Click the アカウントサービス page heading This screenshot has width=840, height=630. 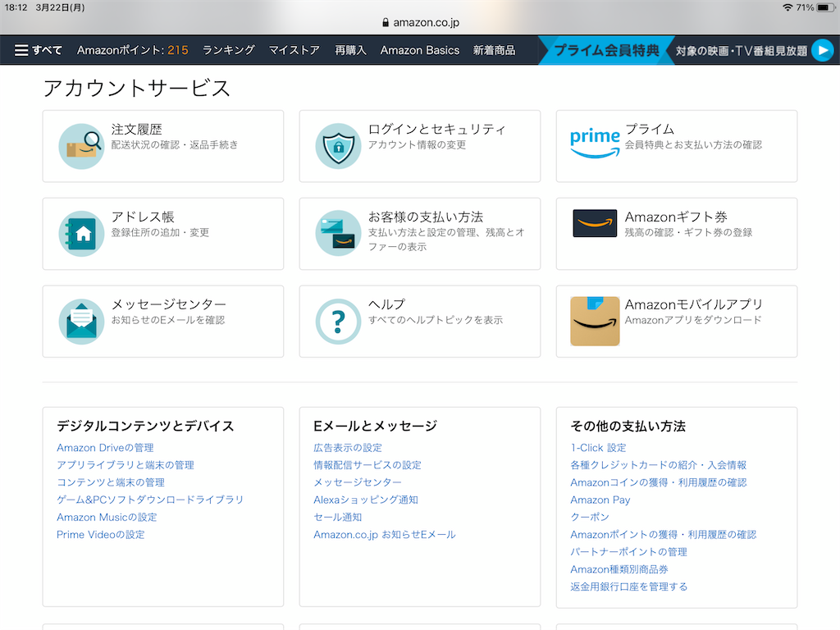(137, 89)
